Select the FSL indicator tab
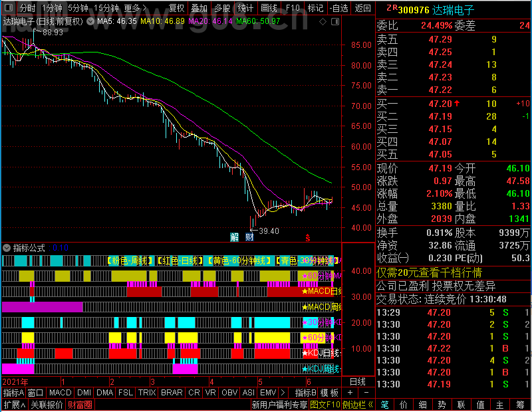 point(126,393)
